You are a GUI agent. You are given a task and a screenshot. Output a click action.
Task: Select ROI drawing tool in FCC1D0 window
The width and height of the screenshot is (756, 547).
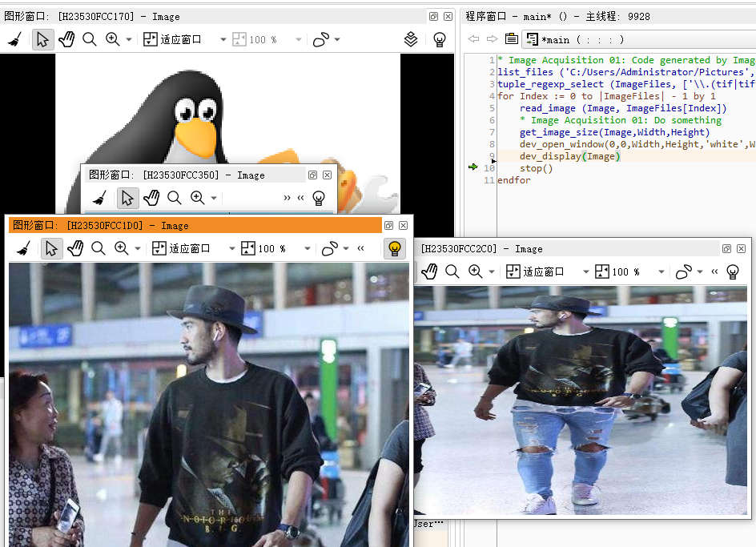[330, 248]
